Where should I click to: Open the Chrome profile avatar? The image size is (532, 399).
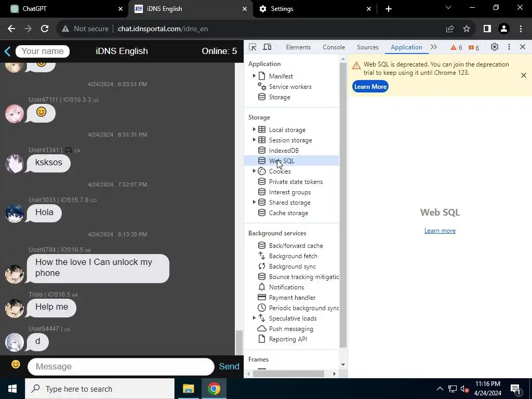(504, 29)
